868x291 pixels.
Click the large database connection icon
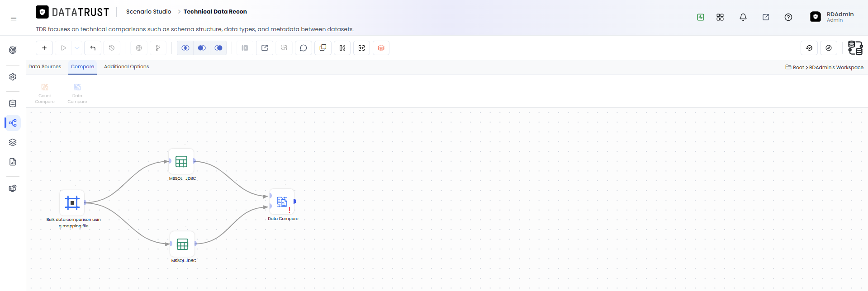[855, 48]
